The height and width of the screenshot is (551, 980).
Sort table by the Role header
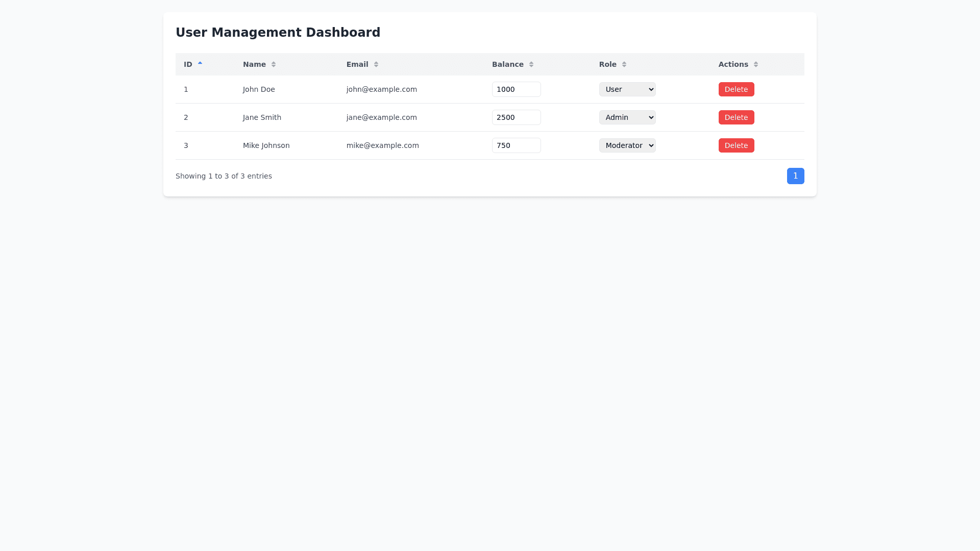(607, 64)
